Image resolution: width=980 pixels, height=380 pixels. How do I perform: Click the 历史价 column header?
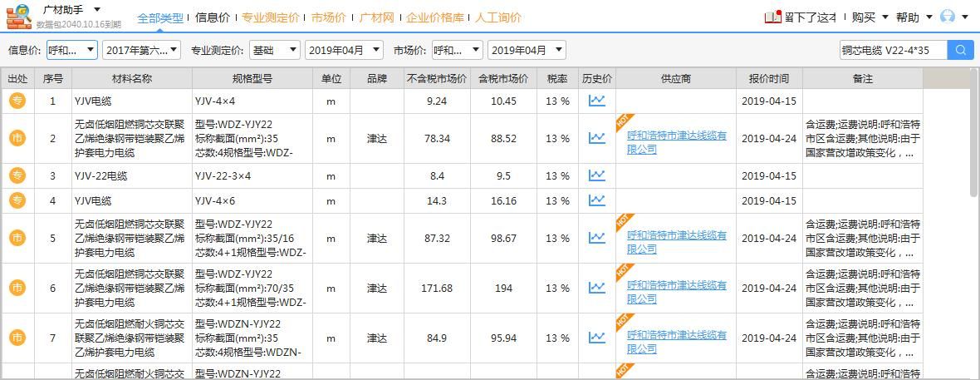point(597,79)
